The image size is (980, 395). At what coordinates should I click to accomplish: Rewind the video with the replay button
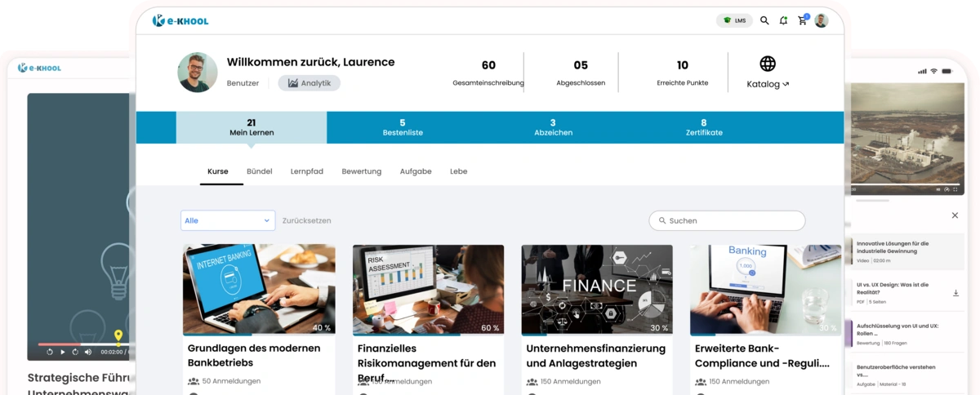(50, 352)
